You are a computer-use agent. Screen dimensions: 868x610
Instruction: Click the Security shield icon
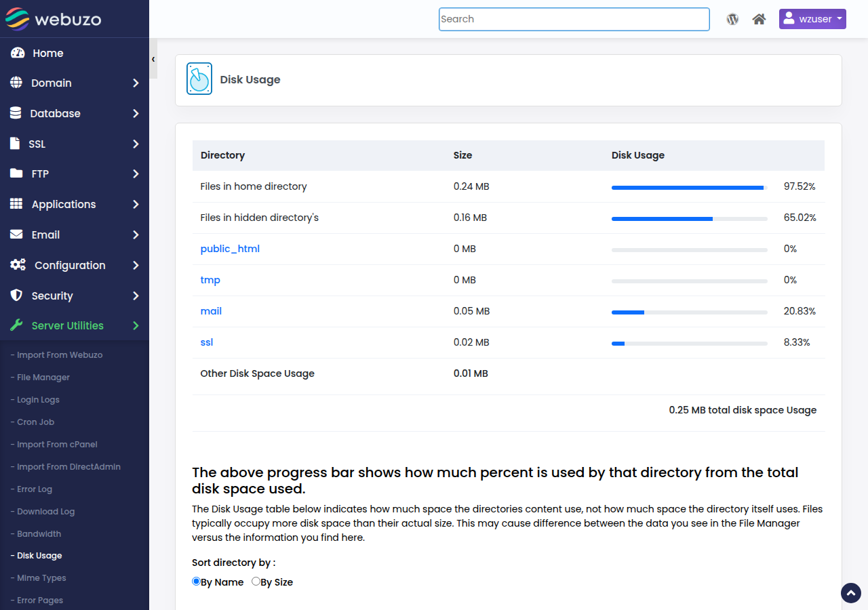coord(16,296)
